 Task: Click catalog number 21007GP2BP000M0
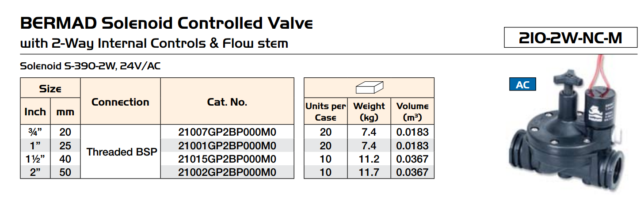[227, 132]
